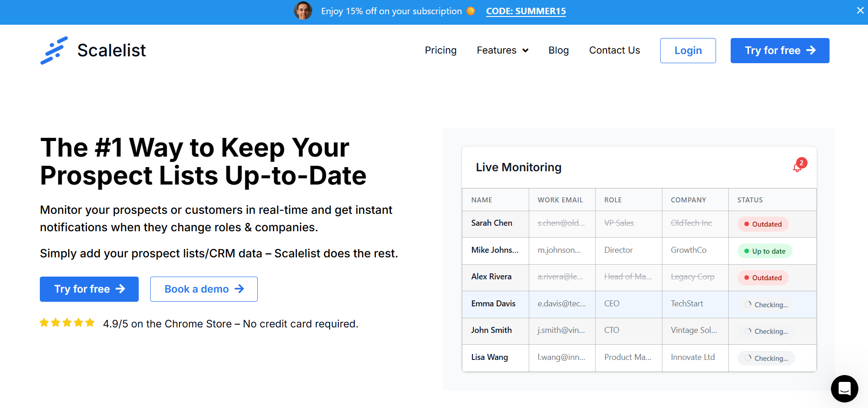Viewport: 868px width, 408px height.
Task: Click the five-star rating icons
Action: 67,323
